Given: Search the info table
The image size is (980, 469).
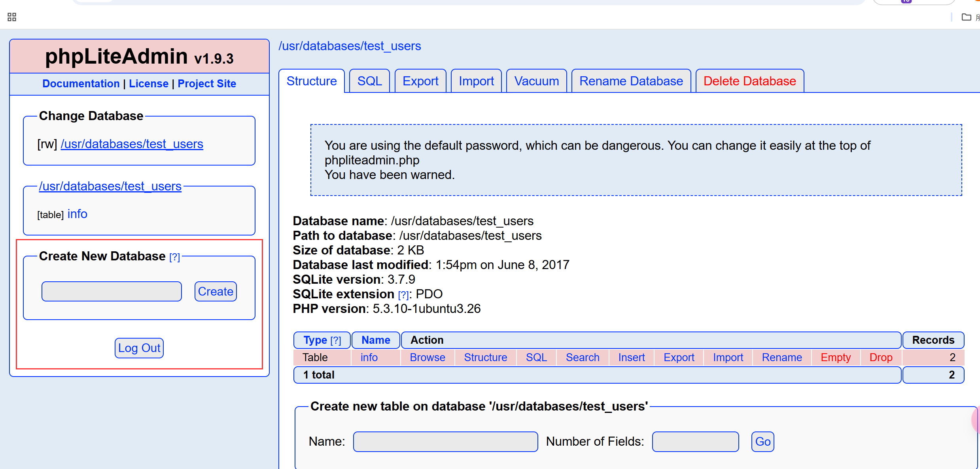Looking at the screenshot, I should 583,358.
